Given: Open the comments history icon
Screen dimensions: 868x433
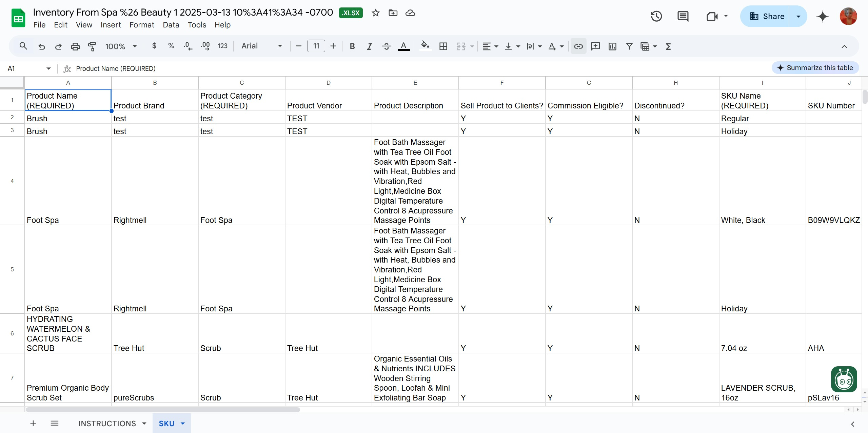Looking at the screenshot, I should [x=683, y=16].
